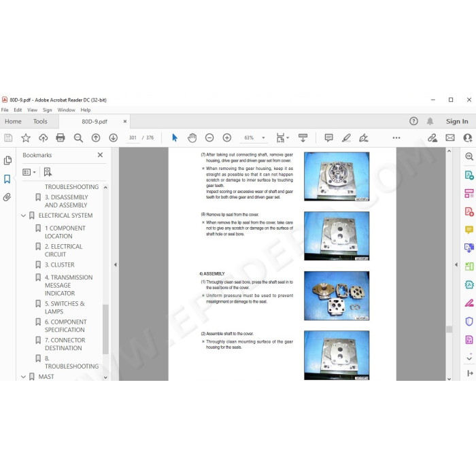This screenshot has width=476, height=476.
Task: Open bookmark 5. SWITCHES & LAMPS
Action: pos(65,307)
